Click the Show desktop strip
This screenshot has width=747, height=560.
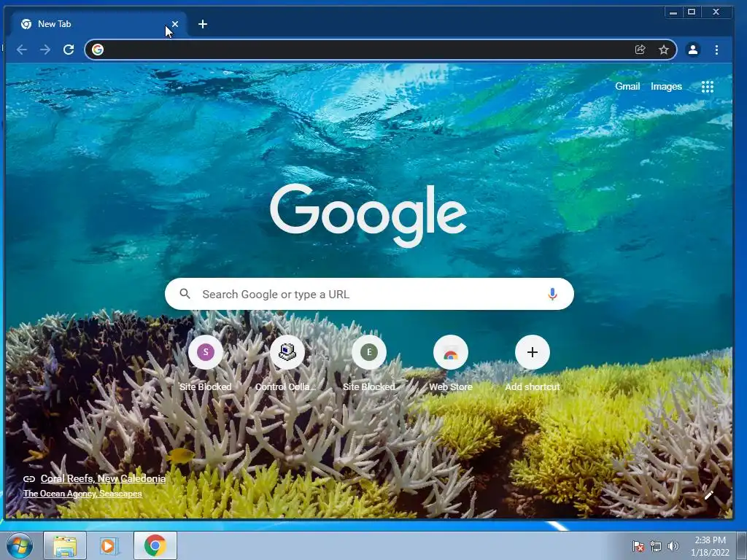[741, 545]
